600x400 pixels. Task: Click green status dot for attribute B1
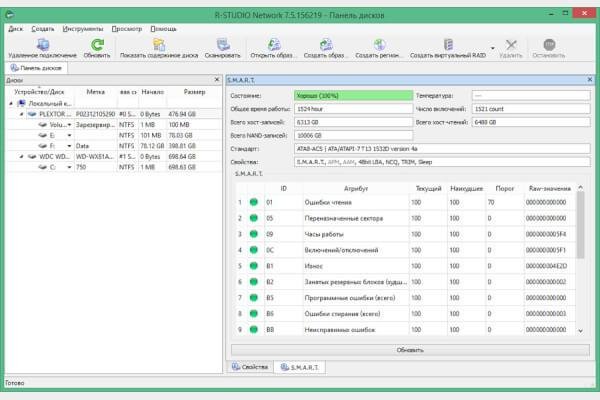pyautogui.click(x=253, y=266)
